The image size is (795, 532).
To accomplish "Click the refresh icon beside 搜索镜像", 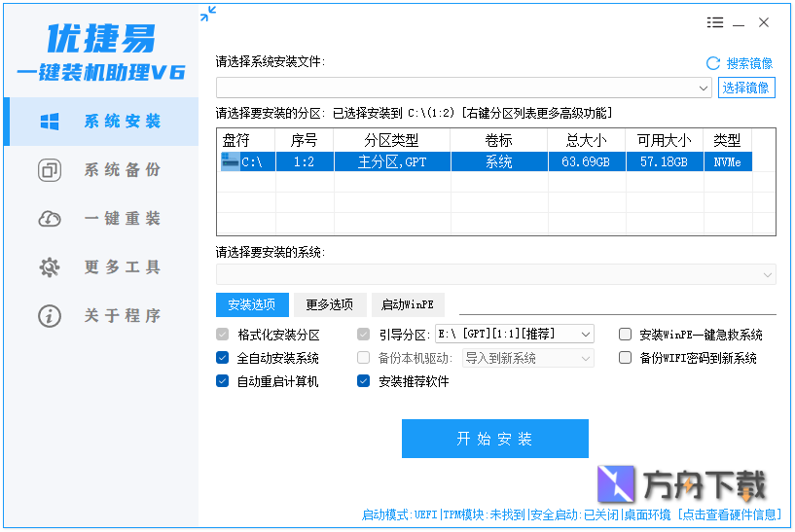I will tap(713, 63).
